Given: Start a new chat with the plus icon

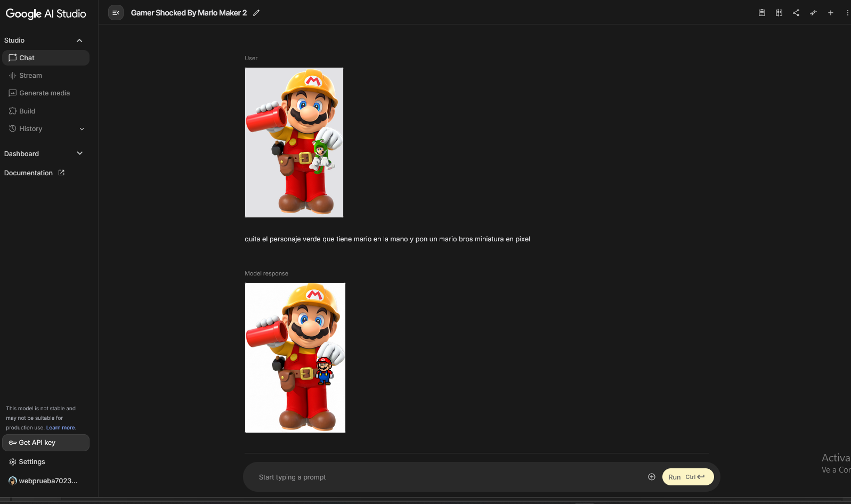Looking at the screenshot, I should click(x=831, y=13).
